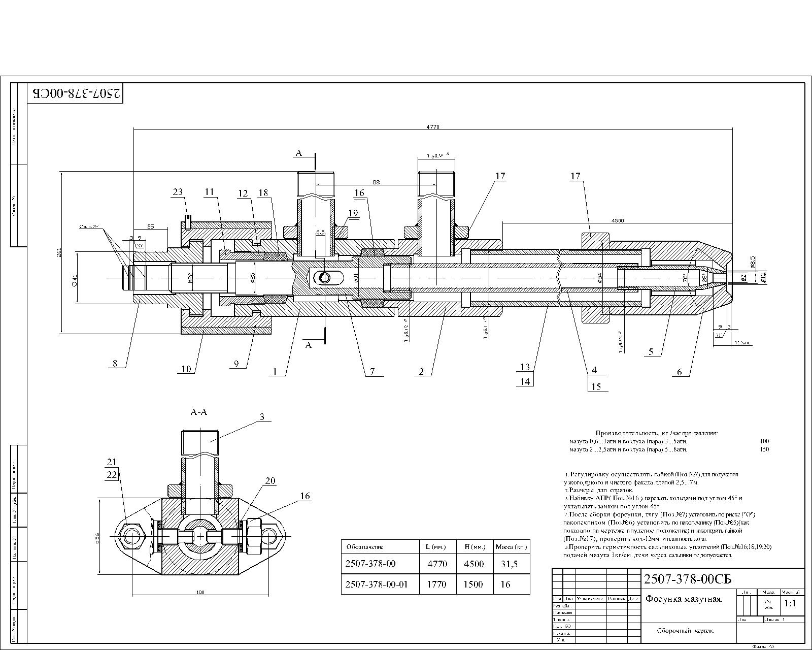
Task: Click part callout number 8
Action: point(115,363)
